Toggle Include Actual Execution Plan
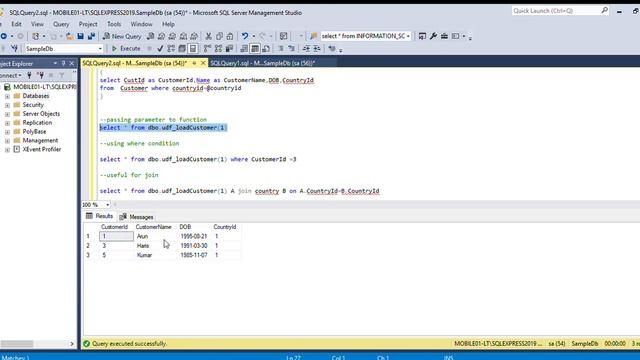Image resolution: width=640 pixels, height=360 pixels. (x=207, y=49)
